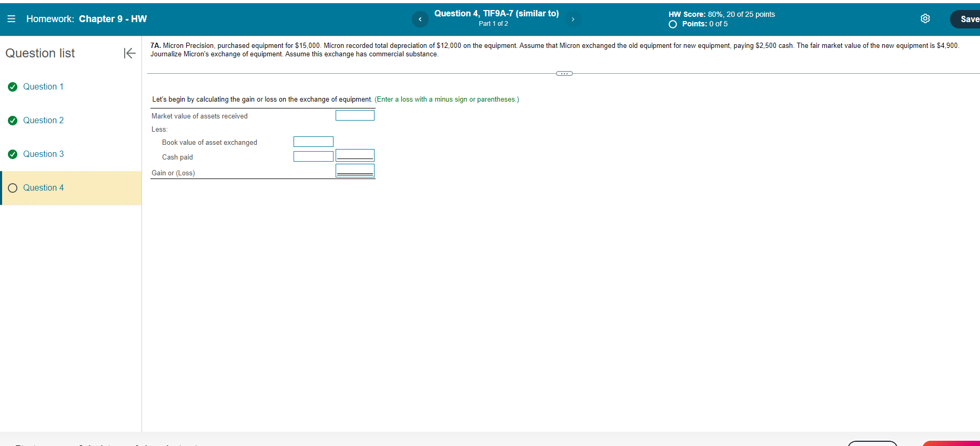Click the 'Less:' label
The height and width of the screenshot is (446, 980).
click(x=159, y=129)
